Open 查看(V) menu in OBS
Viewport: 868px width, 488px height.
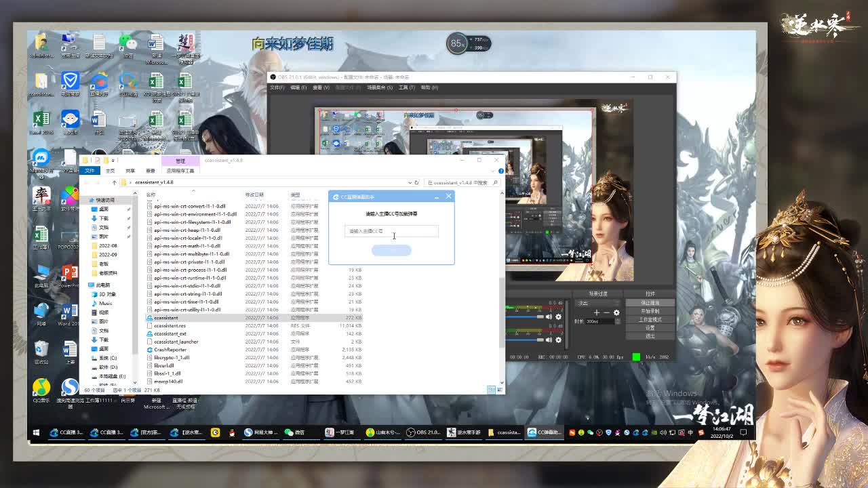tap(321, 87)
